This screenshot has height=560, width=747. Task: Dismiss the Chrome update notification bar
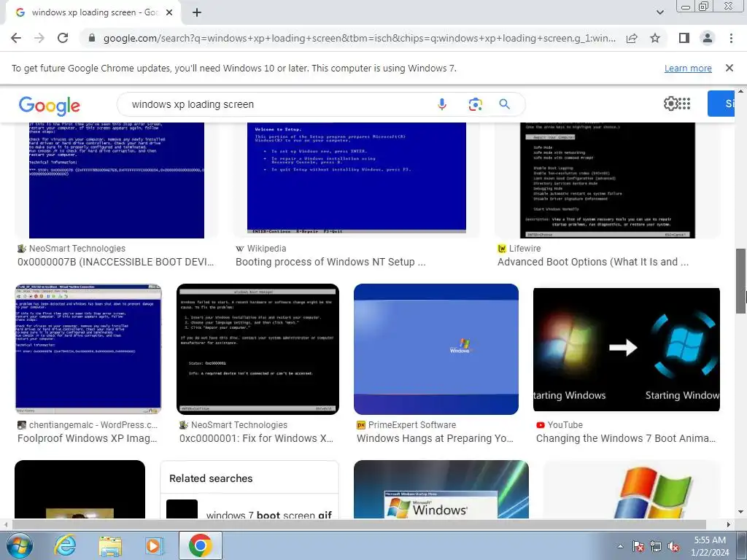(x=729, y=68)
